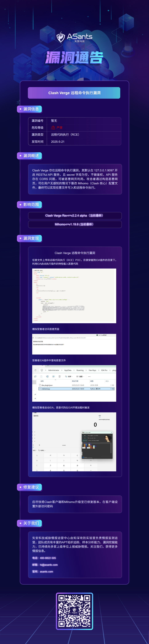The image size is (149, 644).
Task: Open the 按位 bitwise dropdown in calculator
Action: 35,451
